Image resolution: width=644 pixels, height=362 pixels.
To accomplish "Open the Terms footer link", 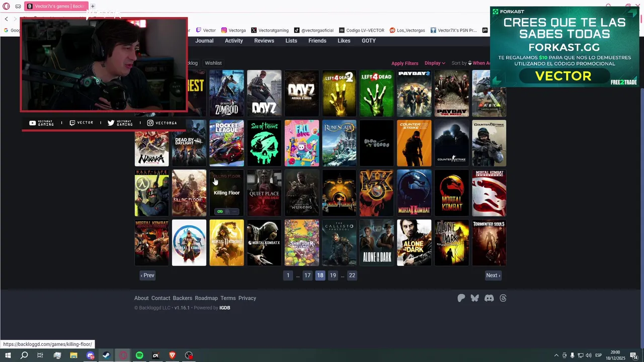I will (228, 298).
